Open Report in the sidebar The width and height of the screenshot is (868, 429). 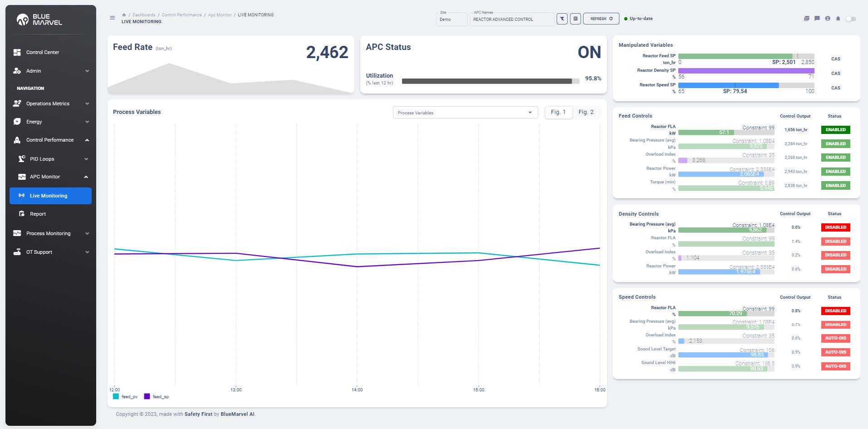[x=38, y=214]
